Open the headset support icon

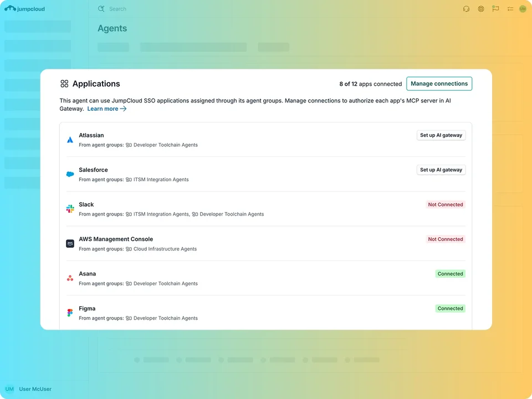pyautogui.click(x=466, y=9)
